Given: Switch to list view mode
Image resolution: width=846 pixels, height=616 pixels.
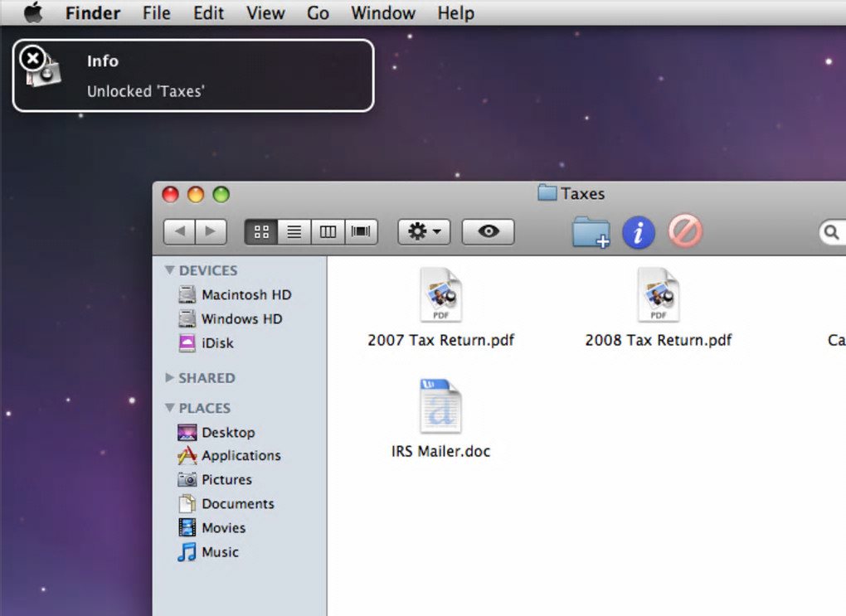Looking at the screenshot, I should (294, 232).
